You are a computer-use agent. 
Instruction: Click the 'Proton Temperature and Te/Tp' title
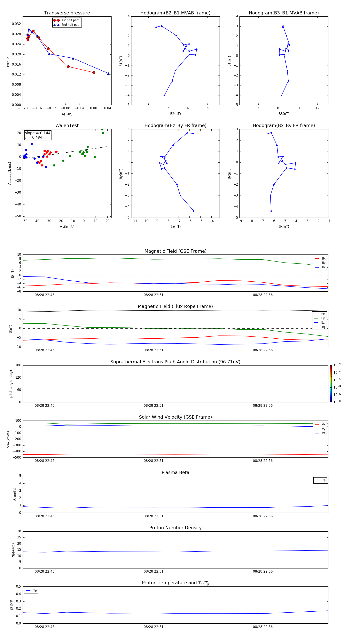click(175, 583)
